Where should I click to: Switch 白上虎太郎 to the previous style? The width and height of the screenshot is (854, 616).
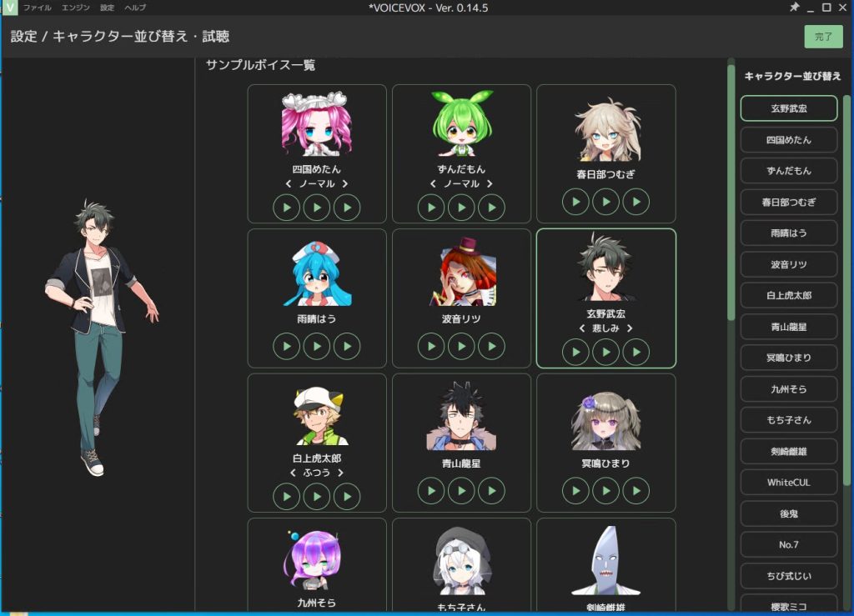293,473
